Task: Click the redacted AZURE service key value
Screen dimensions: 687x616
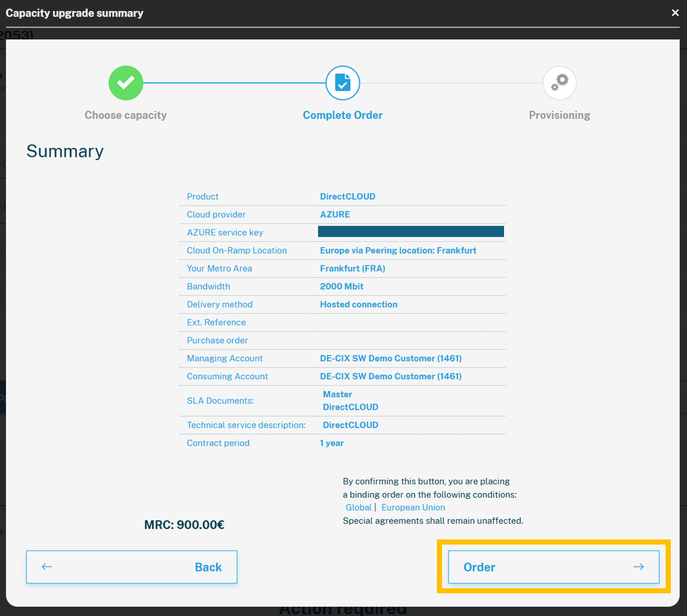Action: [x=411, y=231]
